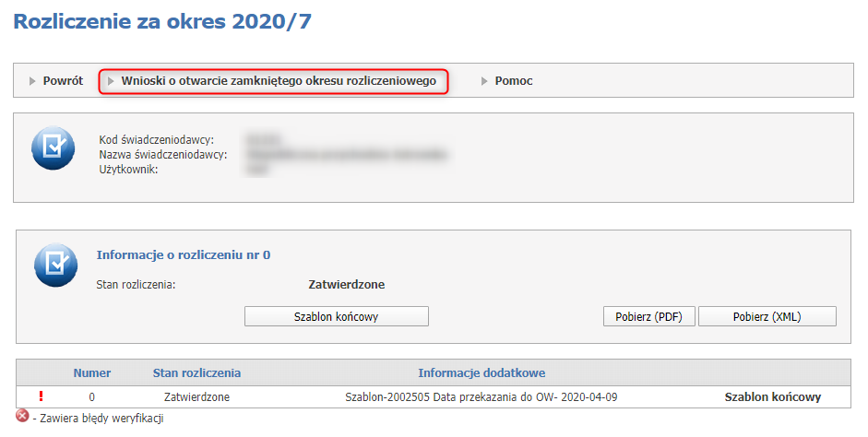The width and height of the screenshot is (868, 437).
Task: Click the arrow icon beside Pomoc
Action: [x=484, y=81]
